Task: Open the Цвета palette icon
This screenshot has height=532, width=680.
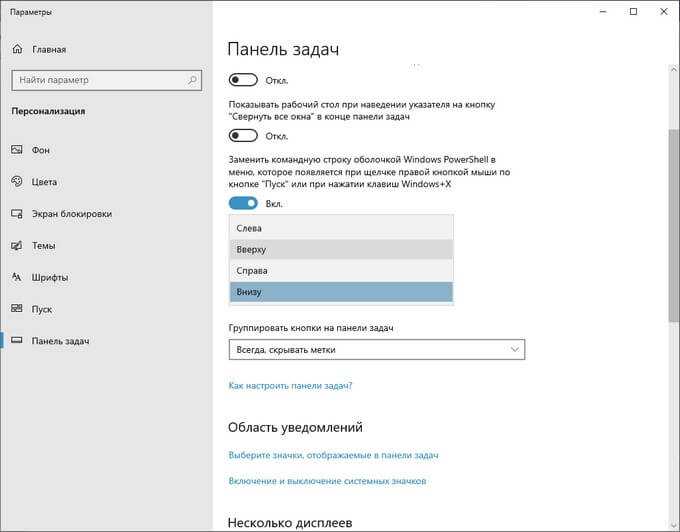Action: 17,182
